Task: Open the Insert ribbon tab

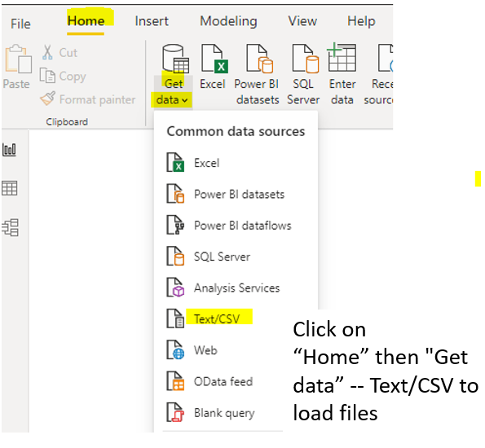Action: tap(152, 21)
